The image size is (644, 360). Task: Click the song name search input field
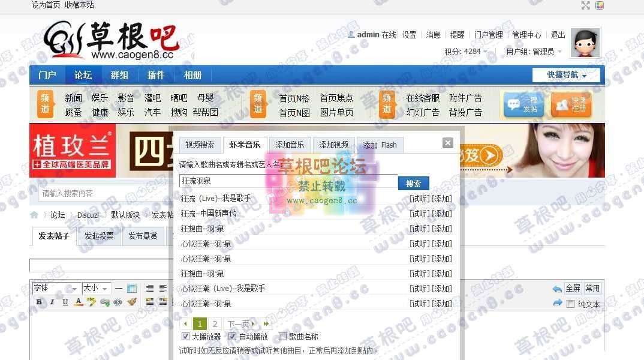pyautogui.click(x=288, y=181)
